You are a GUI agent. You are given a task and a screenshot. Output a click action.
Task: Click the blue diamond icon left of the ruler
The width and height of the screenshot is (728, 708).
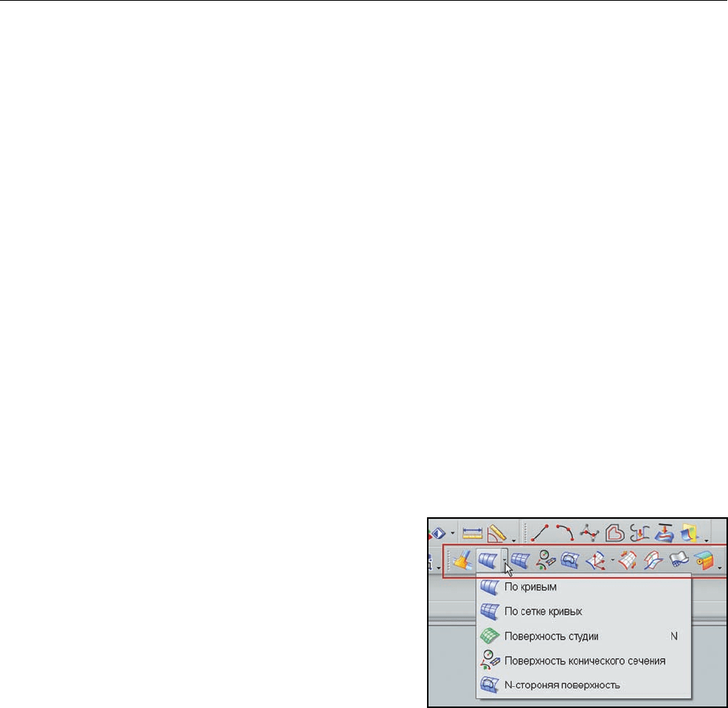[x=437, y=534]
